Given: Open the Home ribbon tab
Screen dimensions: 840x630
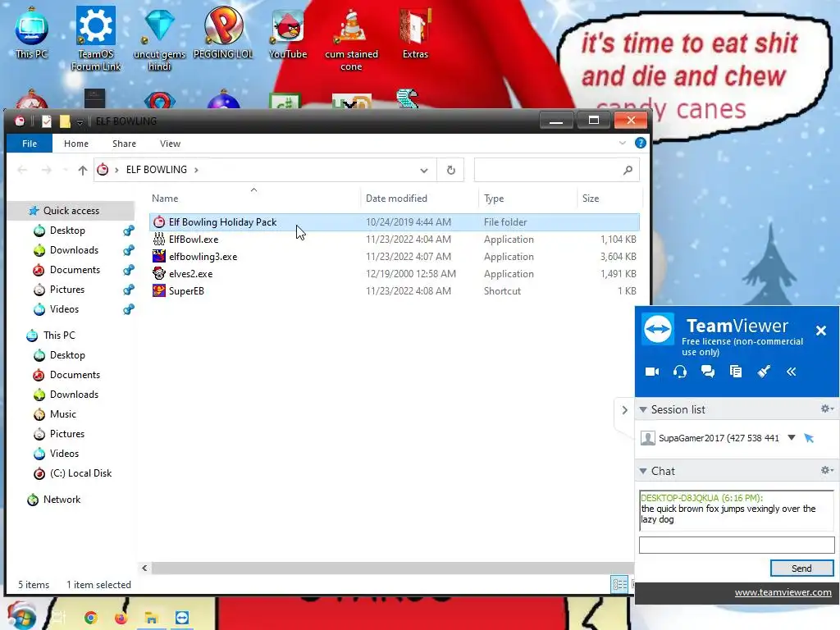Looking at the screenshot, I should coord(76,143).
